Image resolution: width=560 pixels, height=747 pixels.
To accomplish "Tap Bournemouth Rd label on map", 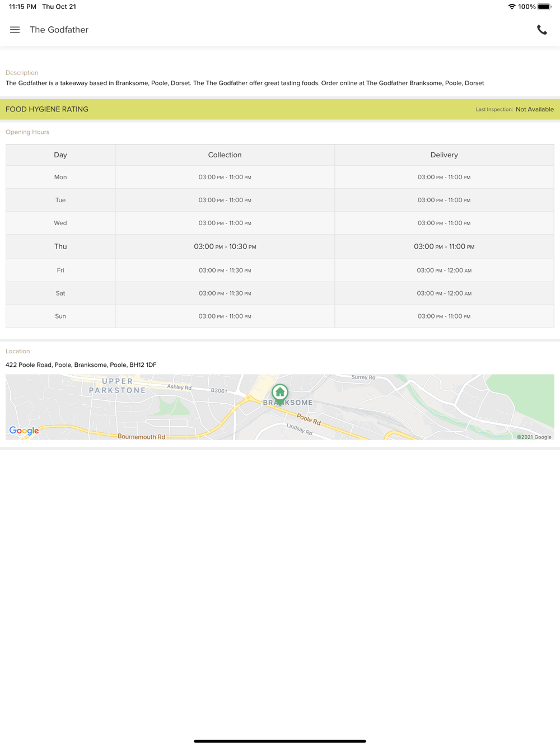I will click(x=141, y=436).
